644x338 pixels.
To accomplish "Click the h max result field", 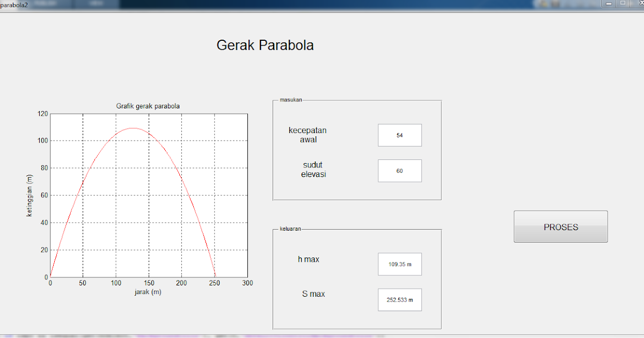I will coord(399,264).
